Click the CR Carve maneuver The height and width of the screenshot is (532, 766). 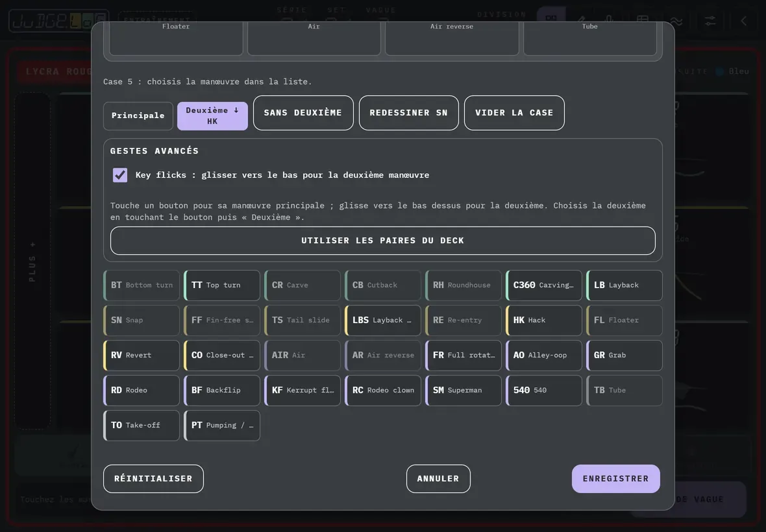[303, 285]
